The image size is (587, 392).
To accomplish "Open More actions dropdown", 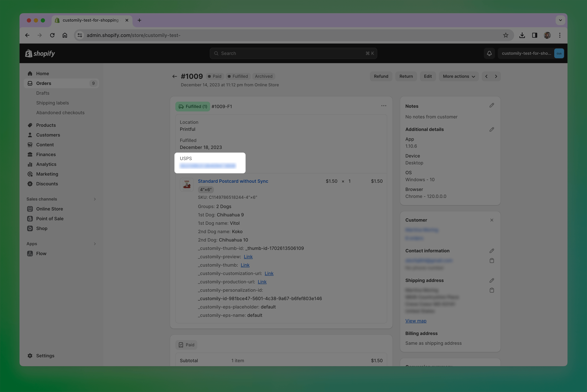I will point(459,76).
